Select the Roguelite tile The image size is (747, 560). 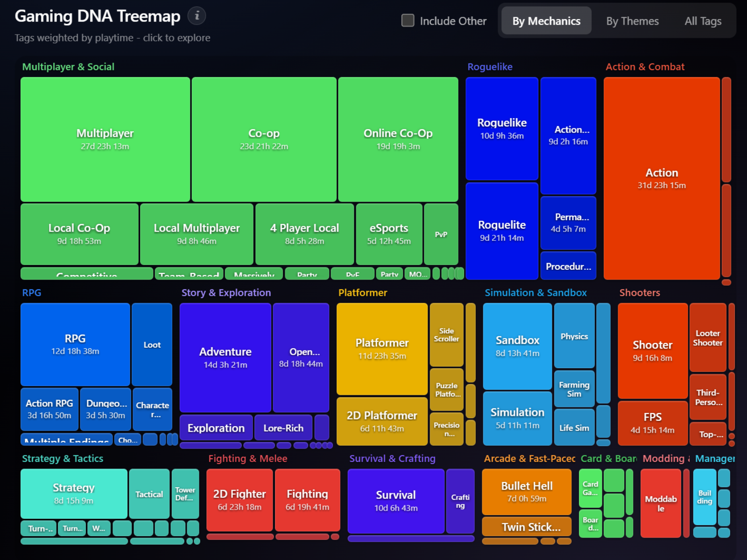[x=501, y=231]
